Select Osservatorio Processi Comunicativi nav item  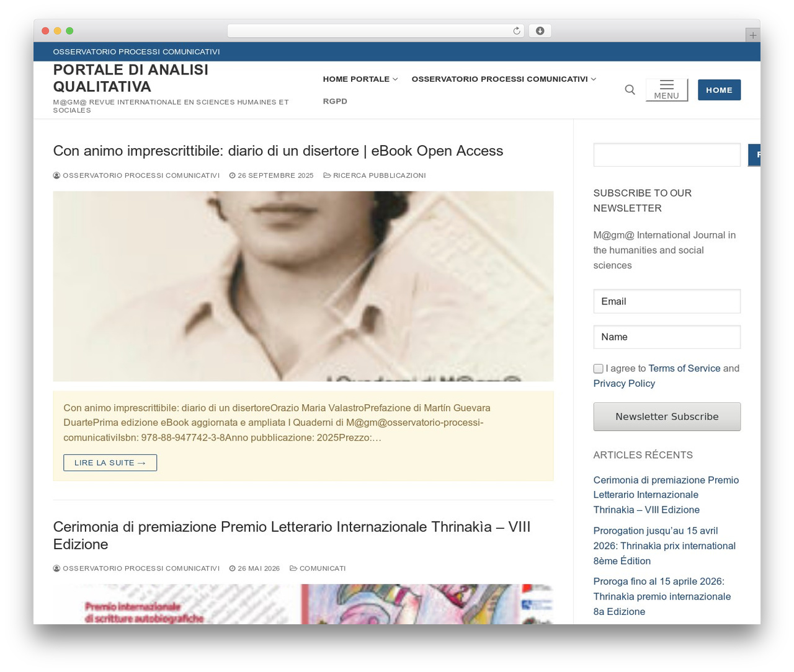point(499,79)
